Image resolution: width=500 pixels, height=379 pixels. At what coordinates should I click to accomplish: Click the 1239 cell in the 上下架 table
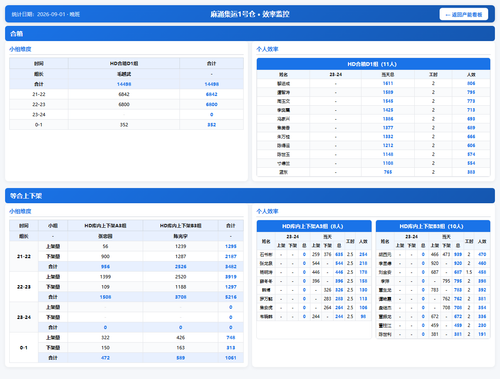point(180,246)
